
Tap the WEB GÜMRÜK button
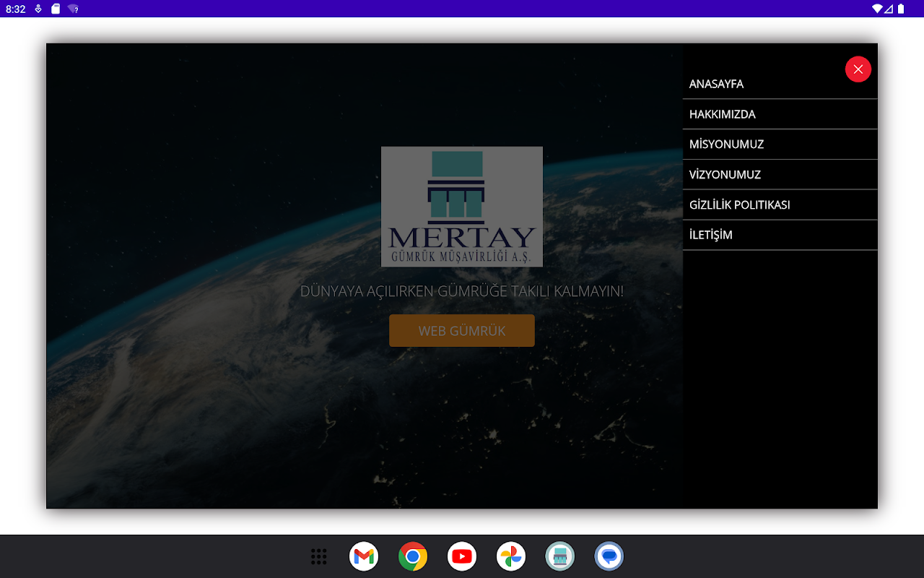[x=462, y=331]
